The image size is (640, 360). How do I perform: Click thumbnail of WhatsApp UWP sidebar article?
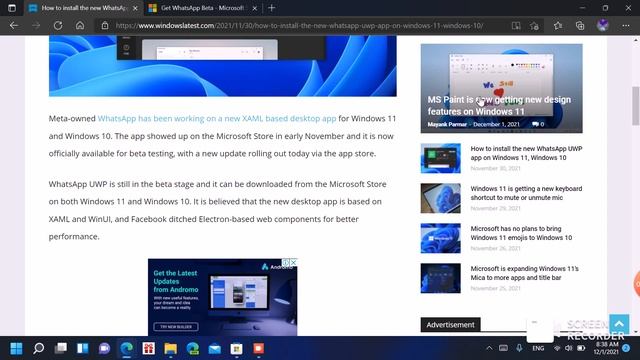pyautogui.click(x=440, y=158)
